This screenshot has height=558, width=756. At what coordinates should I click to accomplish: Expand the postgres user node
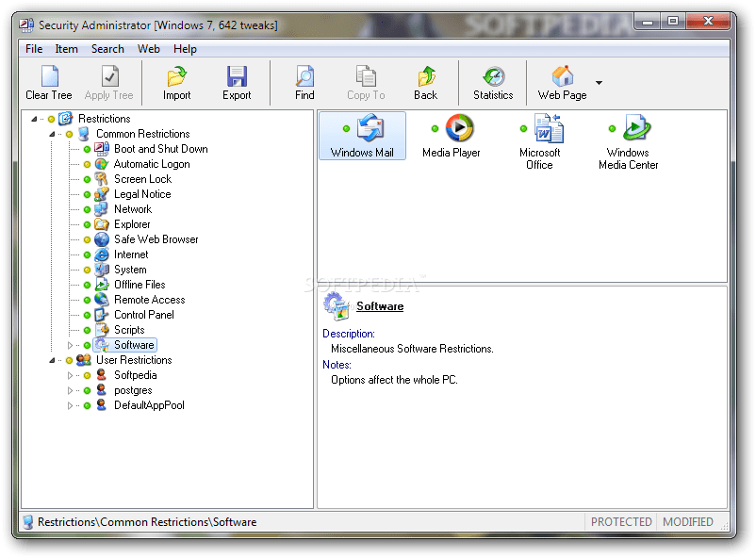[x=70, y=390]
